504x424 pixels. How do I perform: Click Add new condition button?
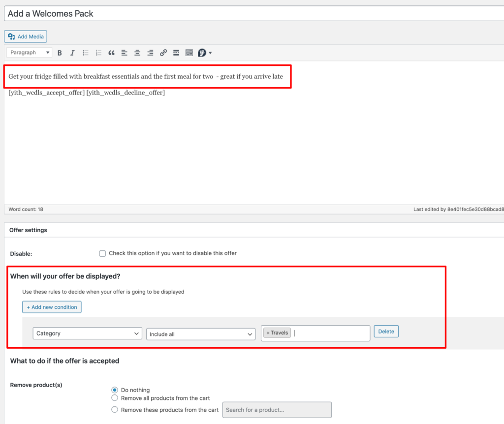tap(52, 307)
